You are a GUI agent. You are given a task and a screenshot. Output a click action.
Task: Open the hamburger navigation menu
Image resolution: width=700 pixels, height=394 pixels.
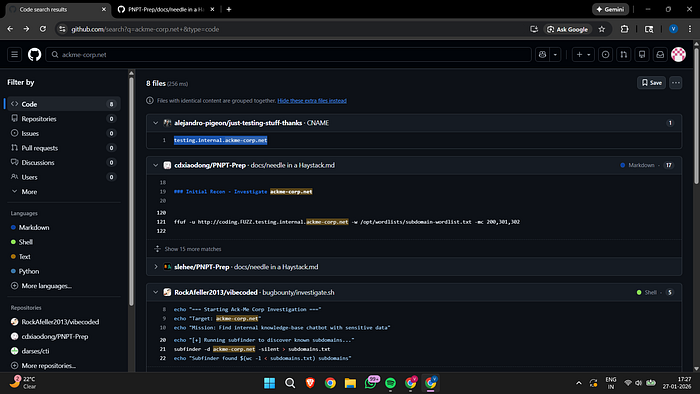(14, 54)
